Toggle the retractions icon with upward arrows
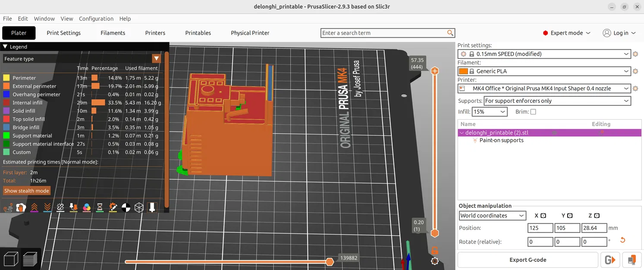Viewport: 644px width, 270px height. (35, 208)
